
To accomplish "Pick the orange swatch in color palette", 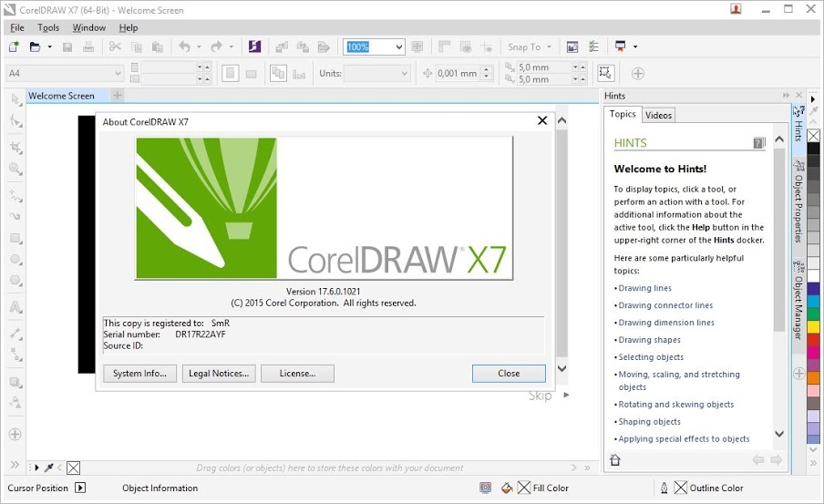I will pyautogui.click(x=813, y=377).
